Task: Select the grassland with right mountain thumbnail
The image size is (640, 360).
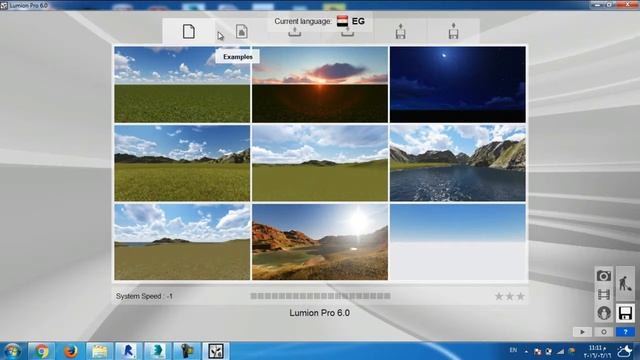Action: tap(182, 163)
